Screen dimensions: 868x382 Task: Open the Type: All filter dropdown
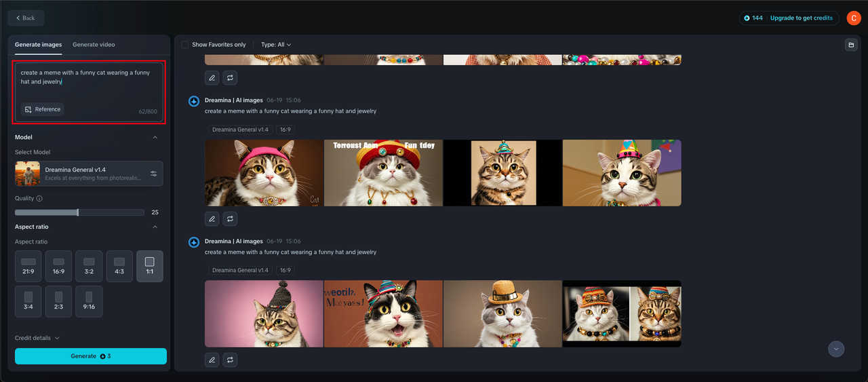276,45
